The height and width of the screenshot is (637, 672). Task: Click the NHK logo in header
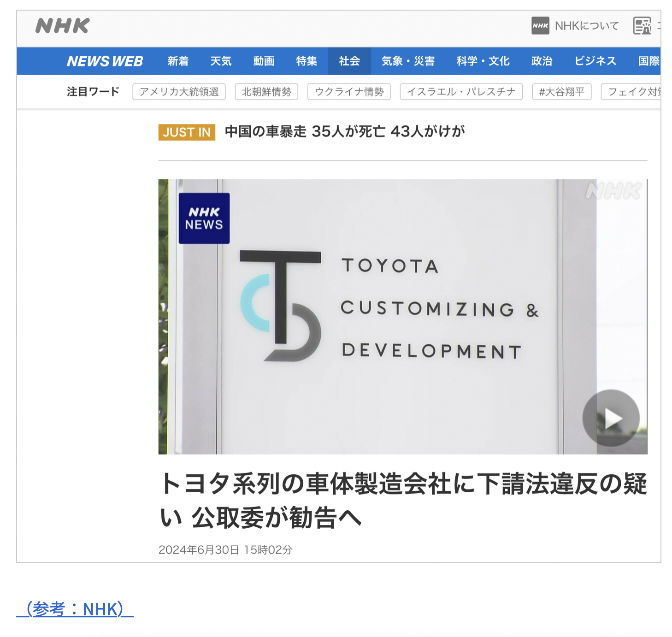62,26
